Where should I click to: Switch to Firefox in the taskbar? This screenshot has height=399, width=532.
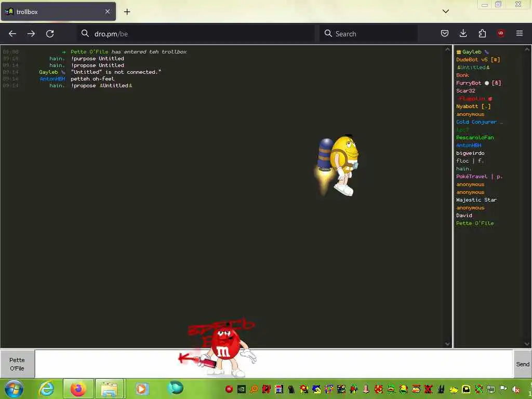coord(78,389)
